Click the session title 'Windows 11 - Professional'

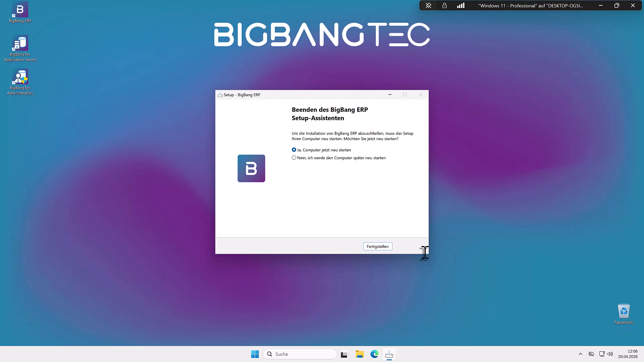[x=531, y=6]
